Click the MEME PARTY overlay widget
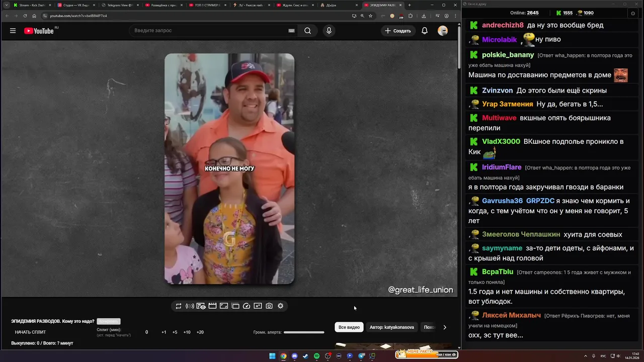Viewport: 644px width, 362px height. coord(427,353)
